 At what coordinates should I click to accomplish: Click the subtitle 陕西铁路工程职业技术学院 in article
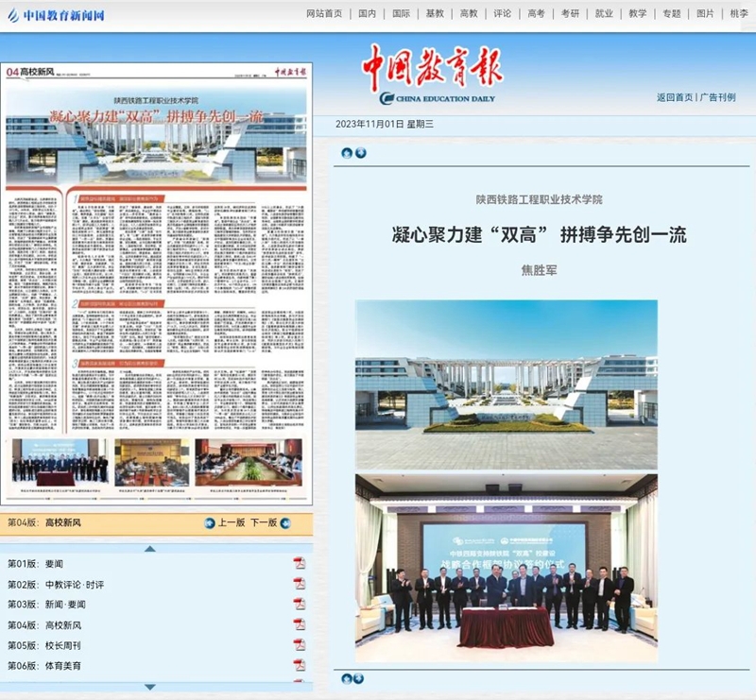point(539,199)
